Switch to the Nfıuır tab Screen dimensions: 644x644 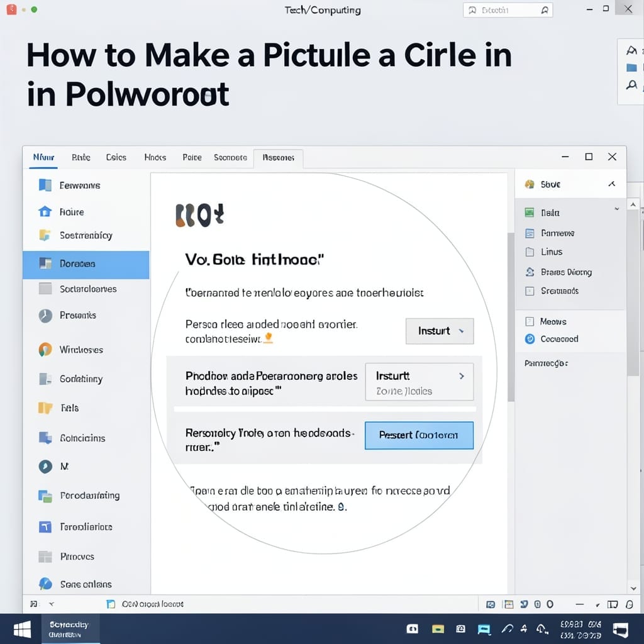(43, 157)
